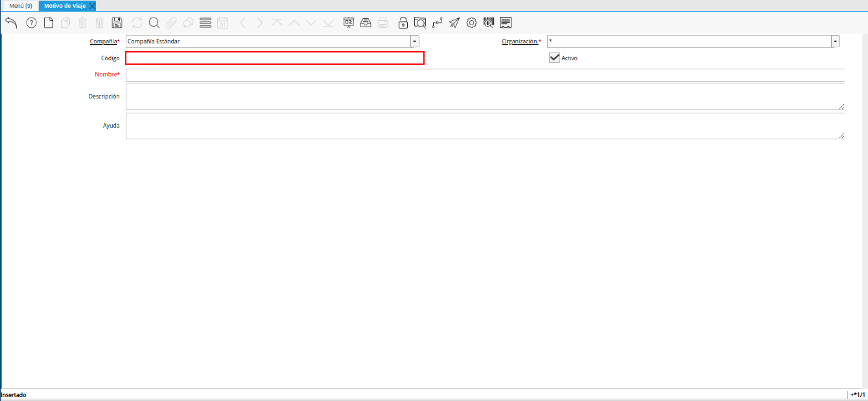Jump to first record icon

(277, 23)
